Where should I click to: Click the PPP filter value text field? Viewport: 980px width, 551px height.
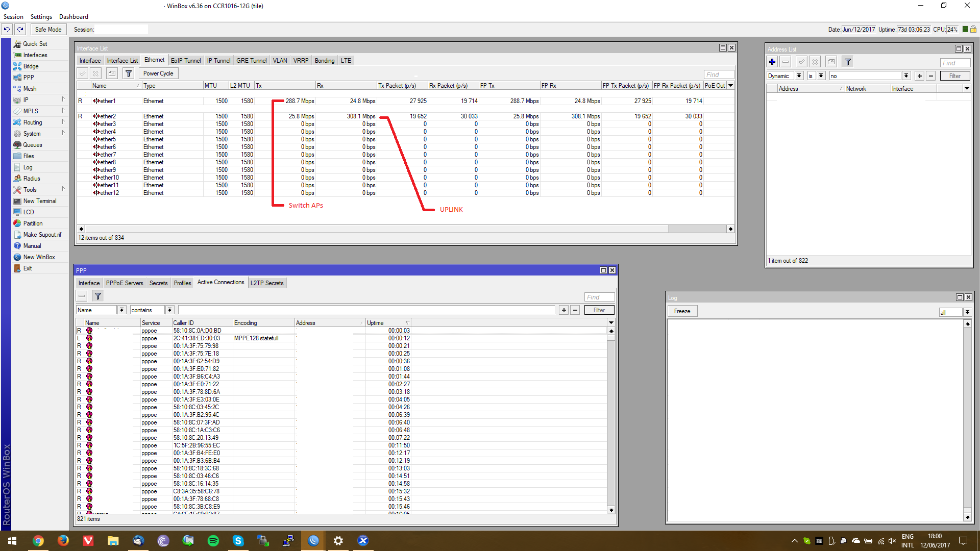[x=366, y=310]
